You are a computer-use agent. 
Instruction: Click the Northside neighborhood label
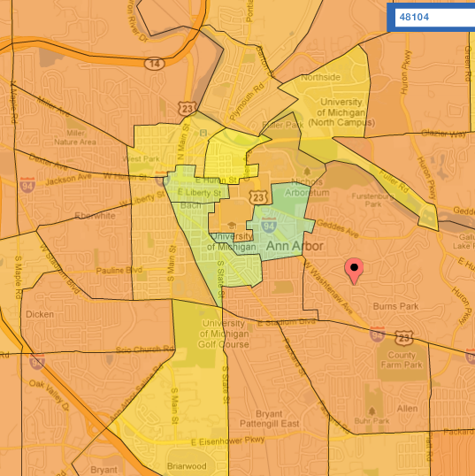coord(320,77)
